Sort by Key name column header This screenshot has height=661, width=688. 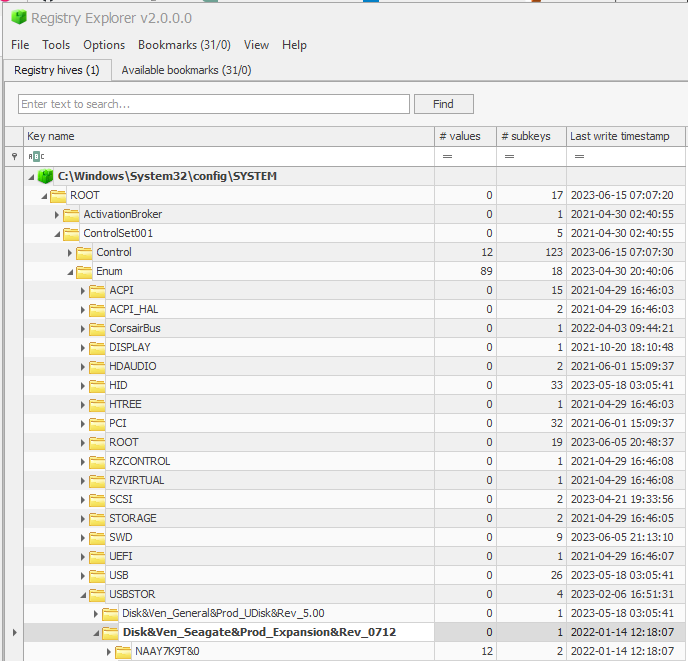point(229,136)
